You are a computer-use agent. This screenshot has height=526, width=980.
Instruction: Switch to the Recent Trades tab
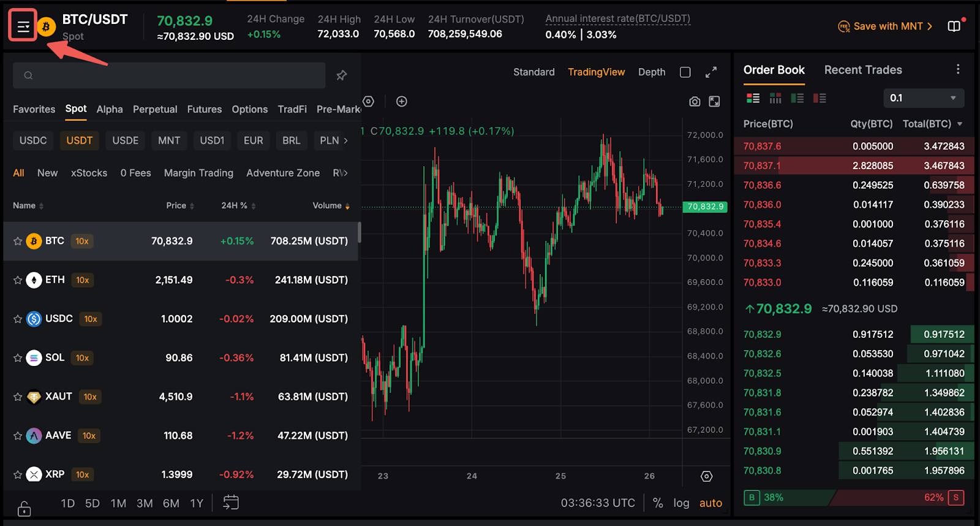coord(862,70)
